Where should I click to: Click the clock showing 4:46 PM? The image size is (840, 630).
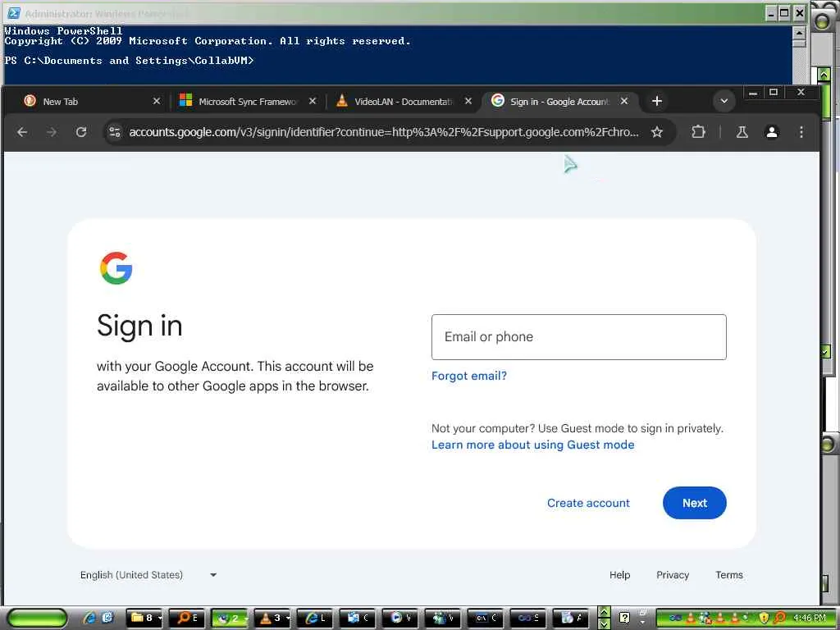[x=810, y=619]
